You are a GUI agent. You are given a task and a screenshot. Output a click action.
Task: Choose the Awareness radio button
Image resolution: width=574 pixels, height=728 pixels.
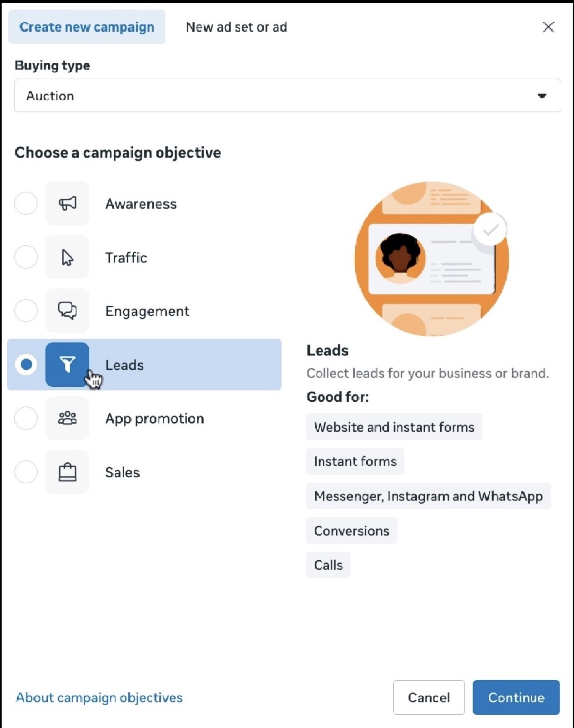pos(26,203)
